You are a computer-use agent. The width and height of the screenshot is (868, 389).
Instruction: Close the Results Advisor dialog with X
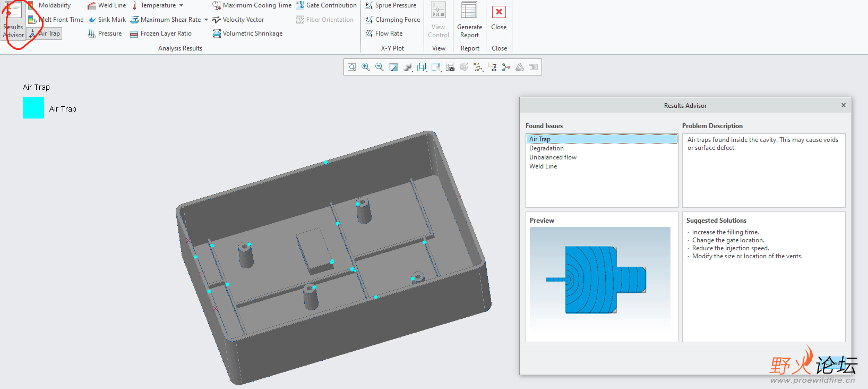pos(843,105)
